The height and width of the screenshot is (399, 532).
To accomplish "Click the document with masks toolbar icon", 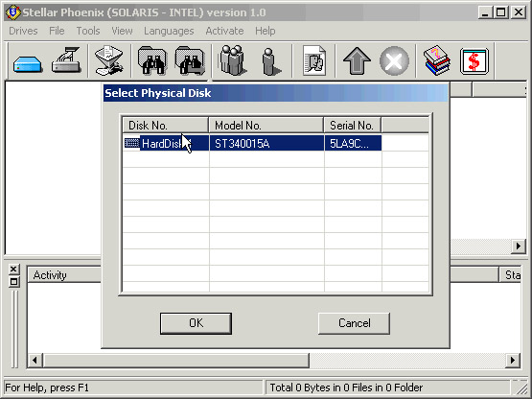I will point(314,60).
